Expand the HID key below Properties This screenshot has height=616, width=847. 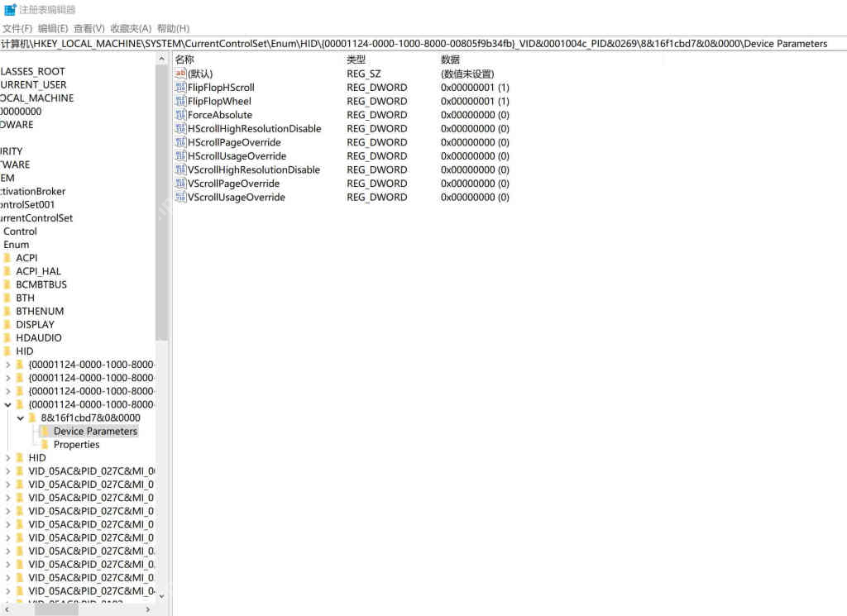(7, 458)
